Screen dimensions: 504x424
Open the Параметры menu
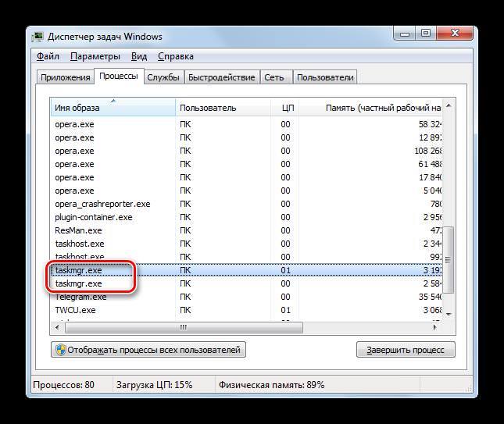tap(95, 56)
